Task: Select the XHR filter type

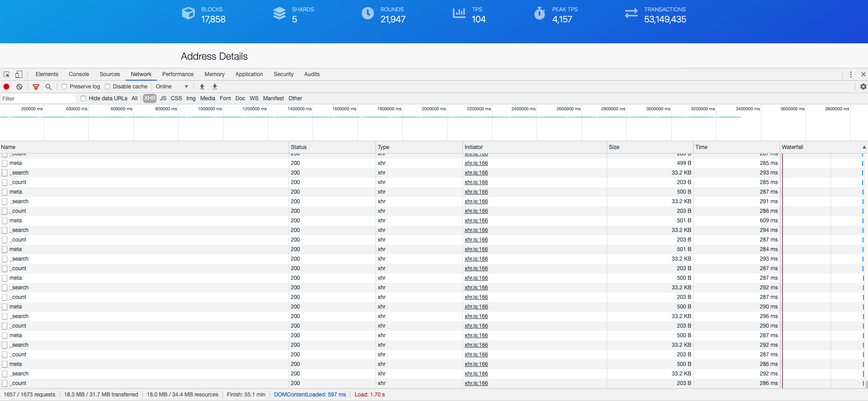Action: point(150,98)
